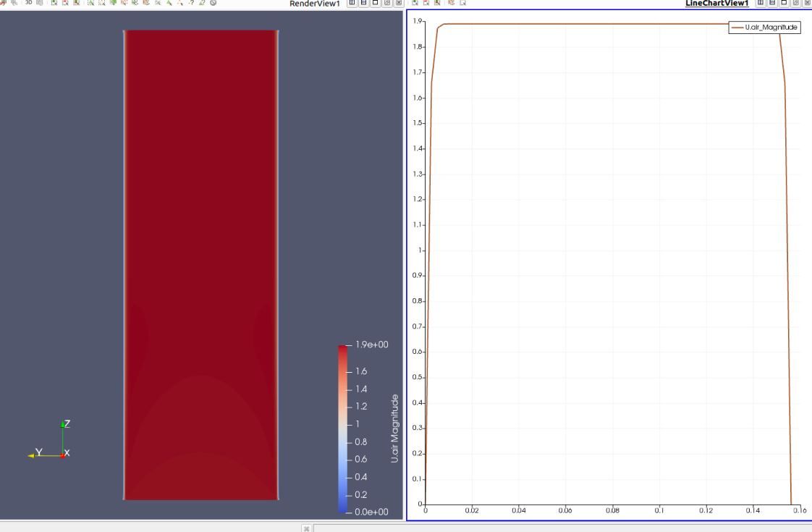Viewport: 812px width, 532px height.
Task: Enable toggle-selection modifier in RenderView1 toolbar
Action: point(76,3)
